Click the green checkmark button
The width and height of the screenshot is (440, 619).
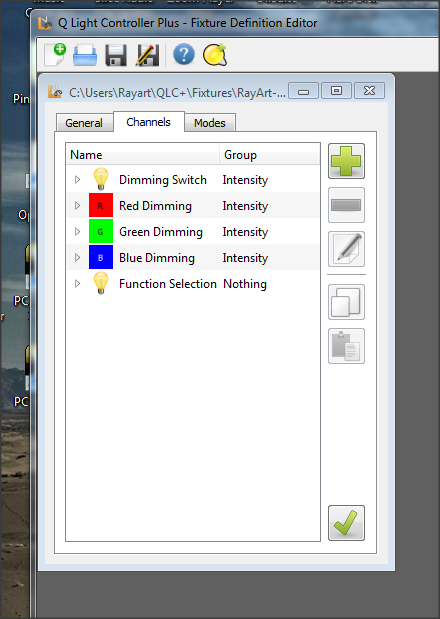(346, 523)
